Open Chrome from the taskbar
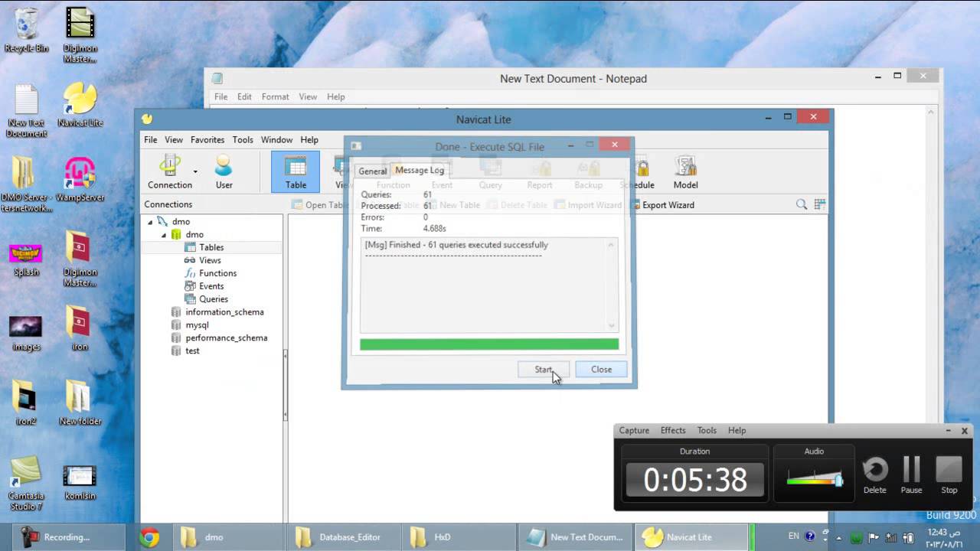The height and width of the screenshot is (551, 980). click(x=149, y=537)
